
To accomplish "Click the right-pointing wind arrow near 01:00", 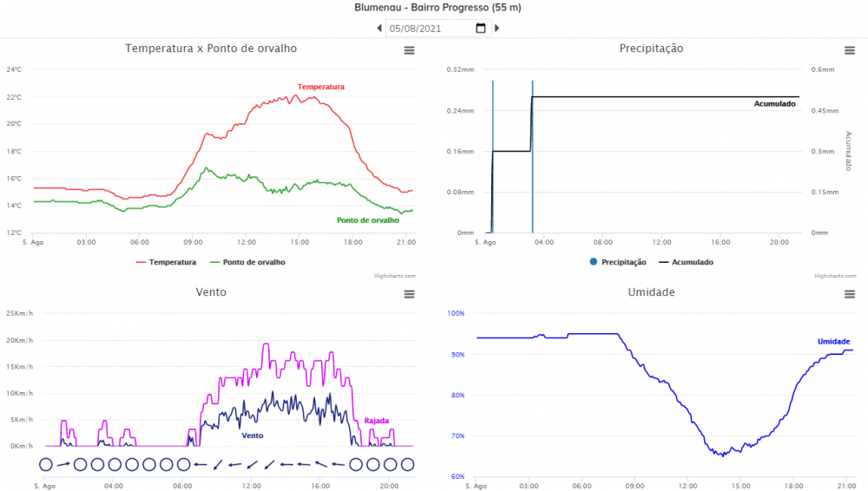I will coord(63,465).
